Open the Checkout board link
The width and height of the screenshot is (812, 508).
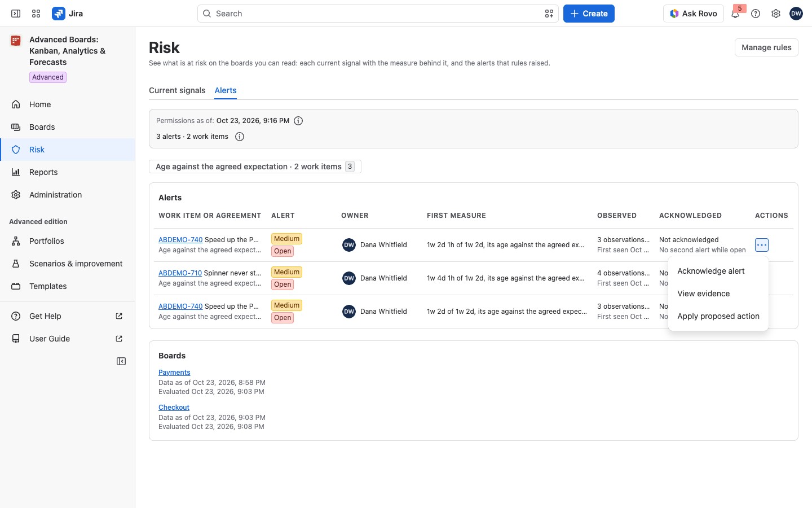tap(174, 408)
